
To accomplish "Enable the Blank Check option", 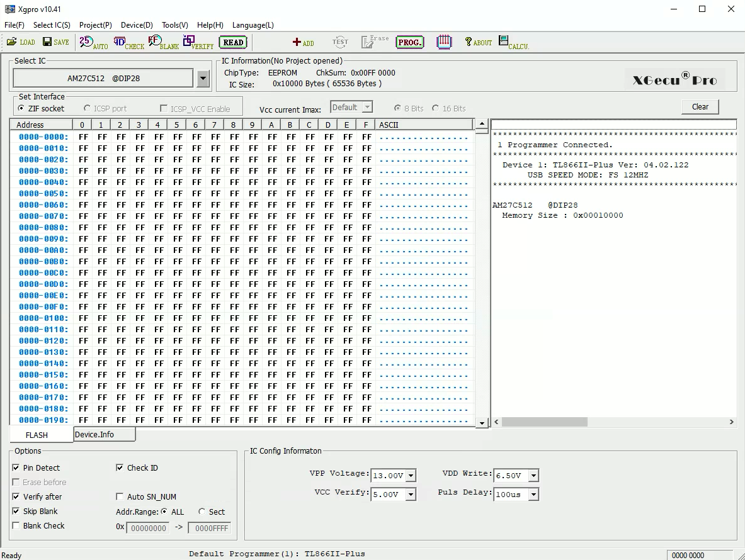I will (x=16, y=525).
